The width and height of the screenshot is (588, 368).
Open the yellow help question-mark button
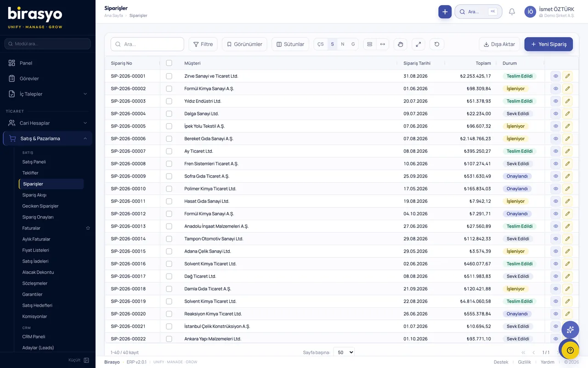(x=570, y=350)
